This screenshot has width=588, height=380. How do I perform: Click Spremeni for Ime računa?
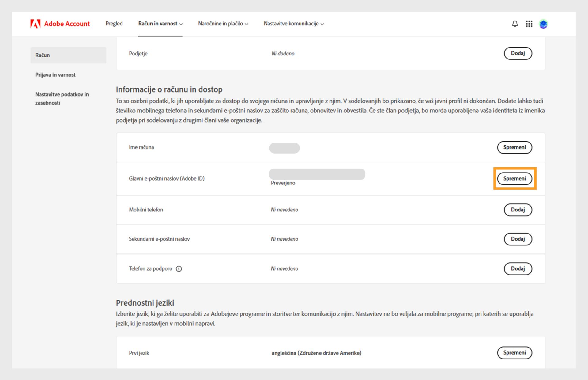tap(514, 147)
